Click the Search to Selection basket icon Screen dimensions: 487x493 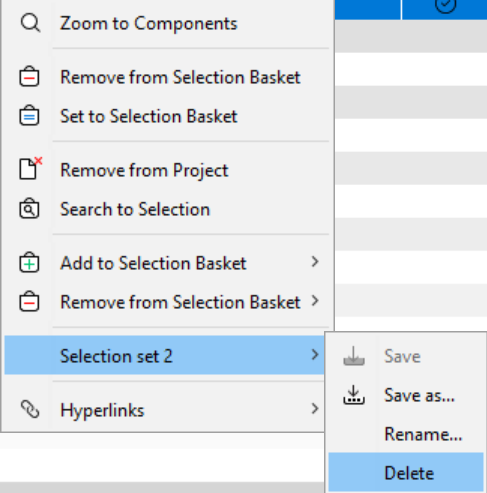tap(29, 209)
